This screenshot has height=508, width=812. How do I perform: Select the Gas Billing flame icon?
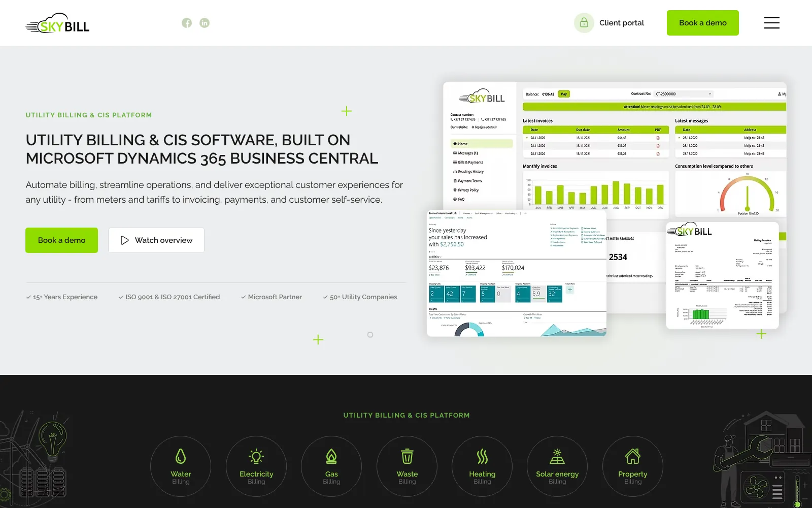click(x=331, y=456)
